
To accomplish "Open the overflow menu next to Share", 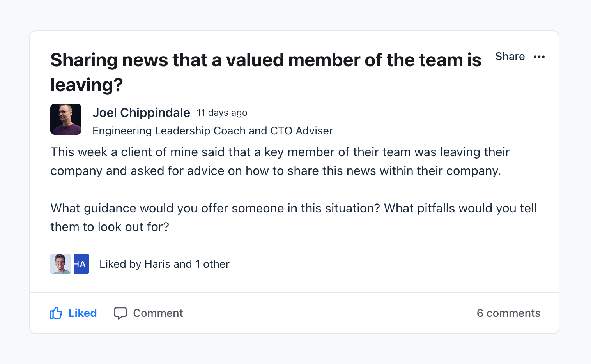I will (x=540, y=57).
